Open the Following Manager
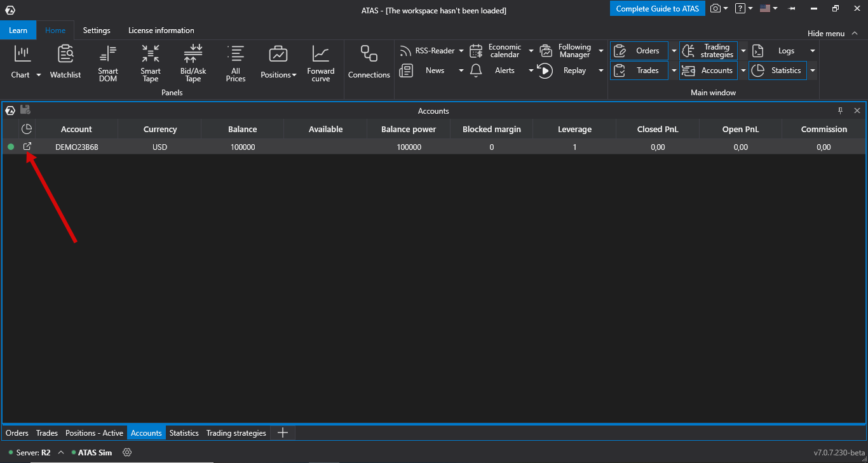This screenshot has width=868, height=463. (567, 51)
